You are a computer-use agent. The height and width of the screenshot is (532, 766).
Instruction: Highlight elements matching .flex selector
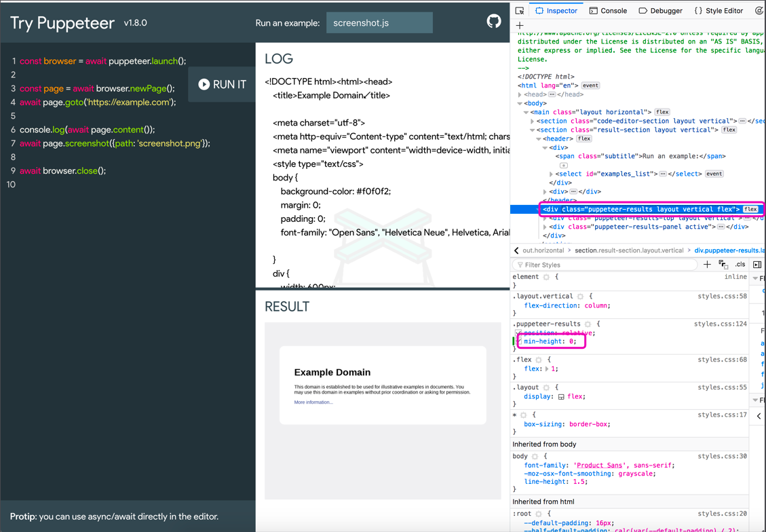click(538, 360)
